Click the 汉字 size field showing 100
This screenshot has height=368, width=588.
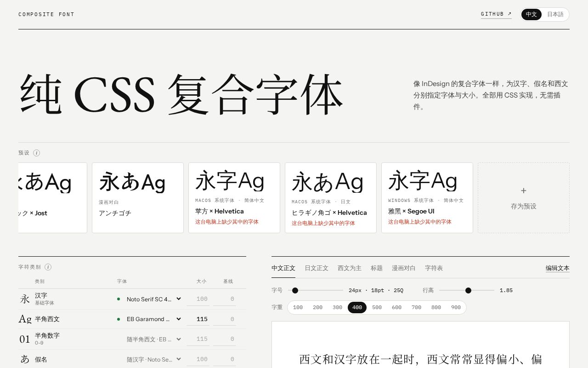(x=198, y=299)
